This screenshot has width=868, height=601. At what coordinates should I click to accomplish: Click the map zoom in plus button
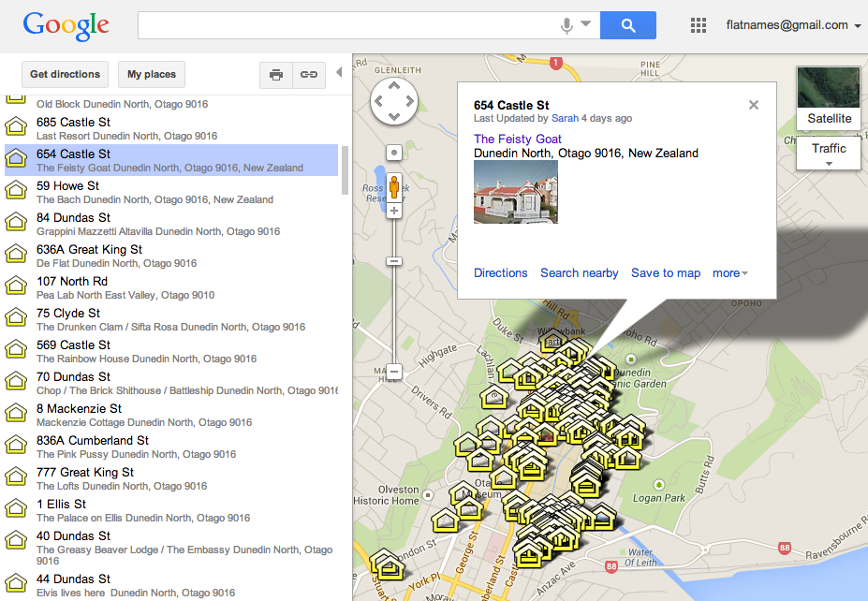[394, 211]
